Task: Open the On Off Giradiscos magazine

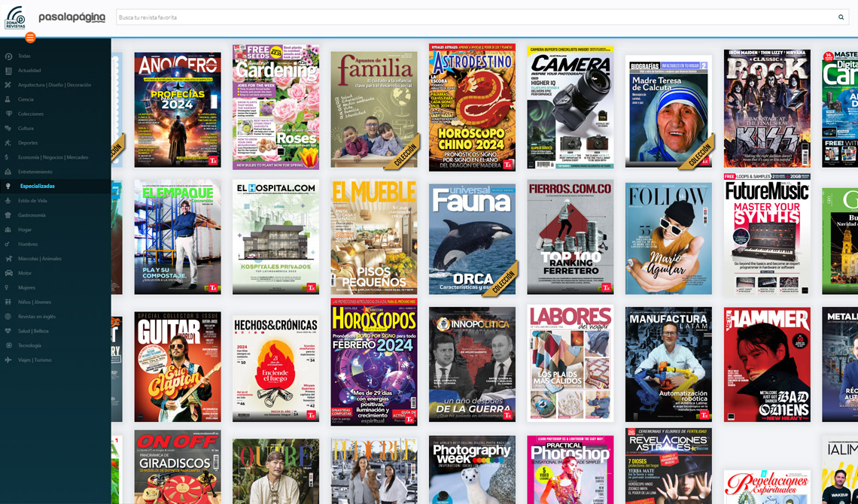Action: click(178, 467)
